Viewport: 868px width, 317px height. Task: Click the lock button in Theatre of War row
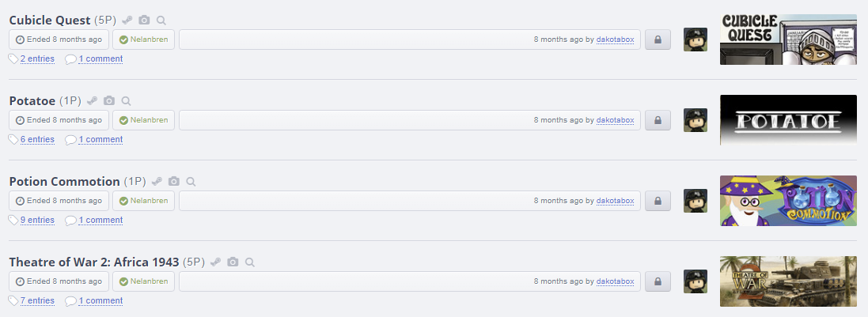(658, 281)
